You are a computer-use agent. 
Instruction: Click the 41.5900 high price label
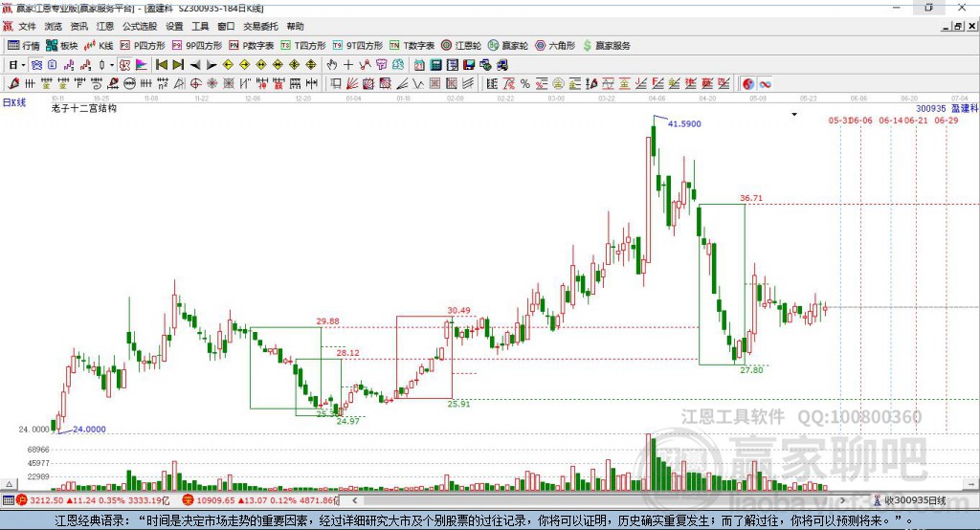(684, 123)
